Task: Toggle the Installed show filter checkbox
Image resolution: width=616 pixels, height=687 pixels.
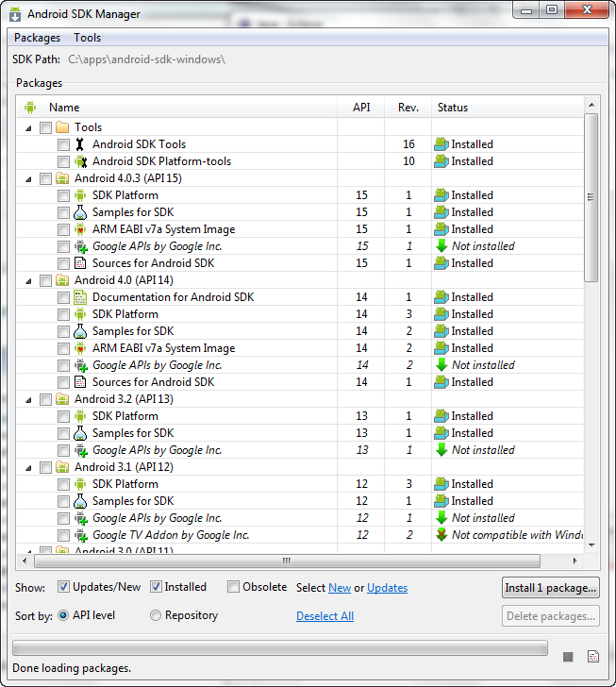Action: point(156,587)
